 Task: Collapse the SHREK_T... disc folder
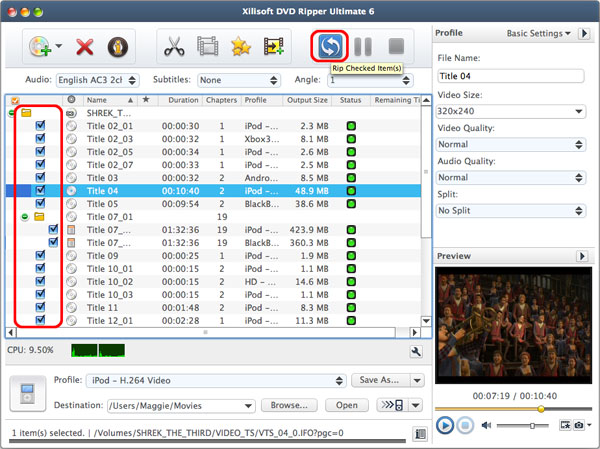(x=11, y=113)
